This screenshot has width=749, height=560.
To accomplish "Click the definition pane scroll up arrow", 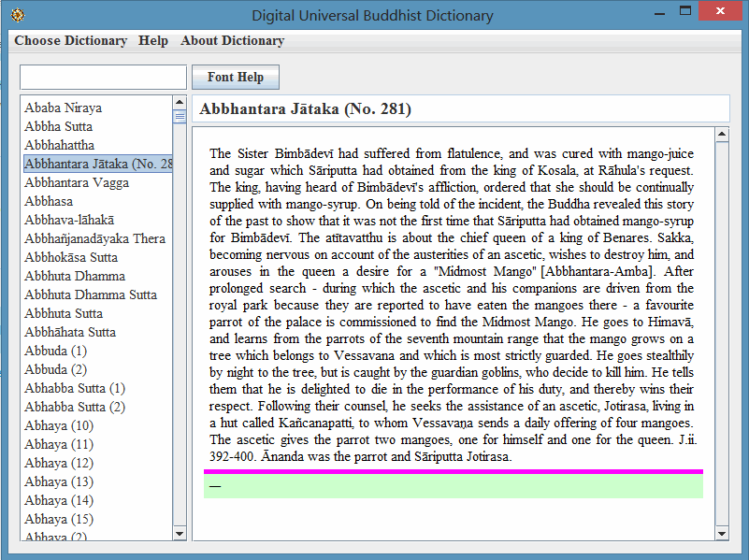I will [x=722, y=135].
